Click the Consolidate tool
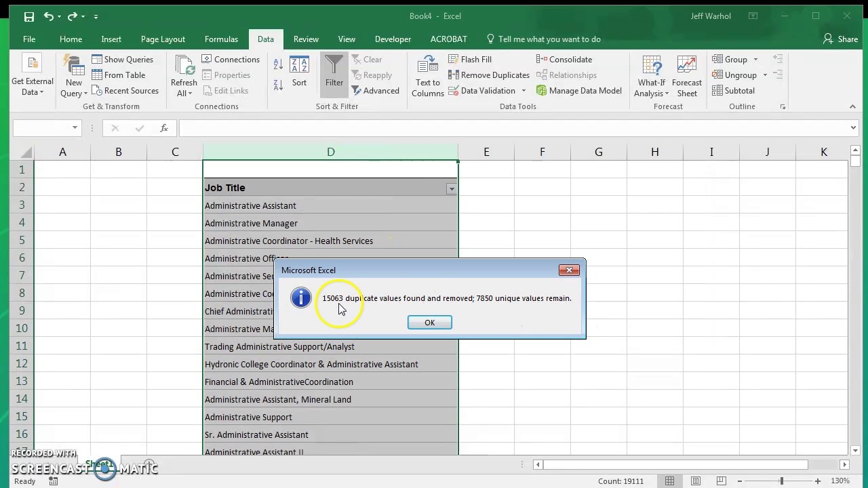Screen dimensions: 868x488 click(x=564, y=60)
